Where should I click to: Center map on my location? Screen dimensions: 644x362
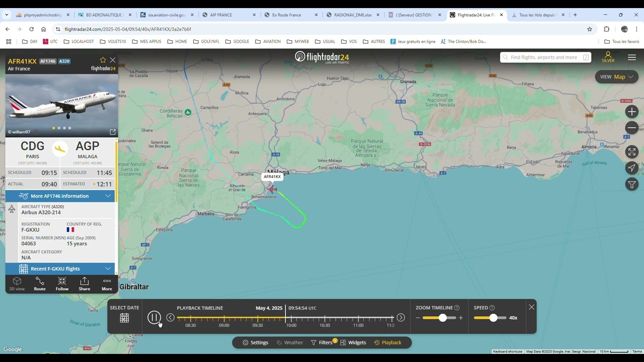(632, 168)
